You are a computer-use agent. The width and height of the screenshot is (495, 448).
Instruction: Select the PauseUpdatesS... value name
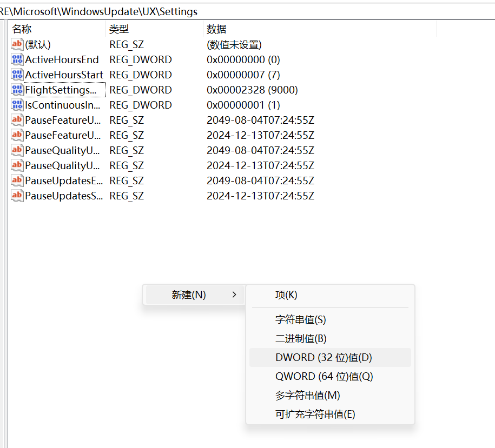tap(64, 196)
